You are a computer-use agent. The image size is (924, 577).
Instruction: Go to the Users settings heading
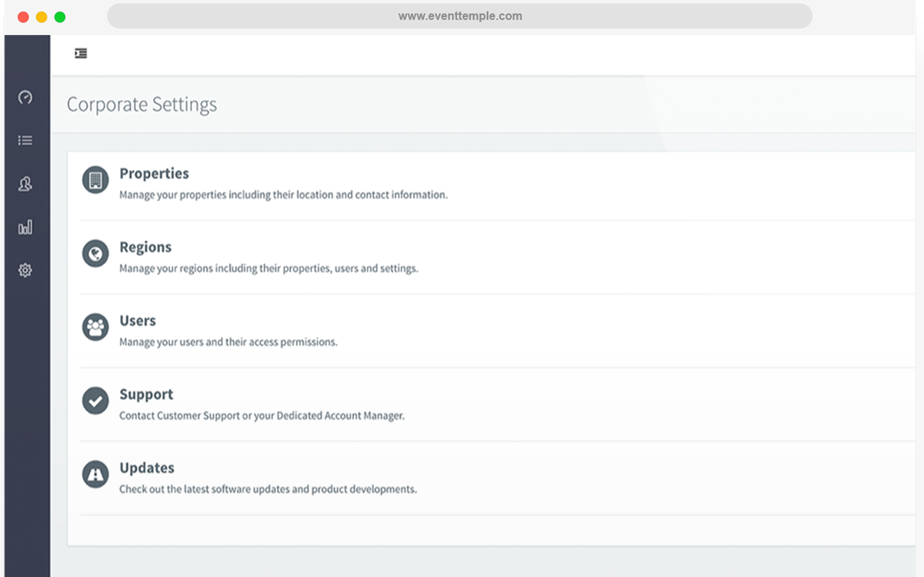(137, 321)
